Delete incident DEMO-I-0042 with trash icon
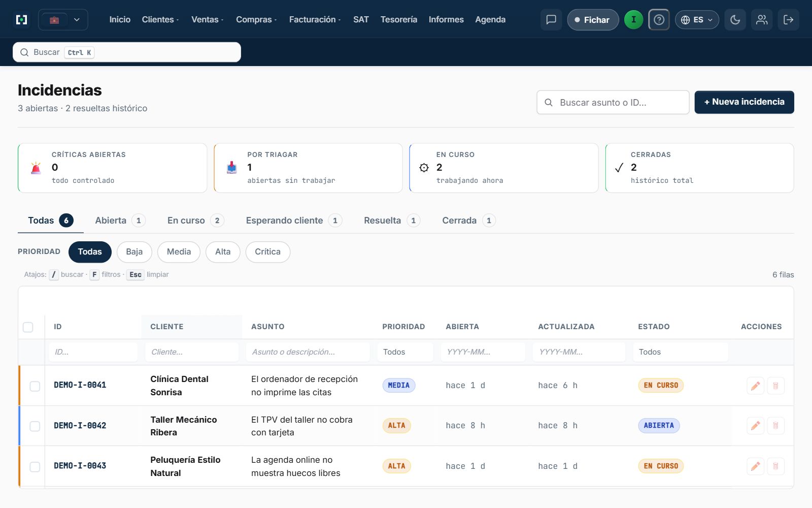Viewport: 812px width, 508px height. pyautogui.click(x=775, y=426)
